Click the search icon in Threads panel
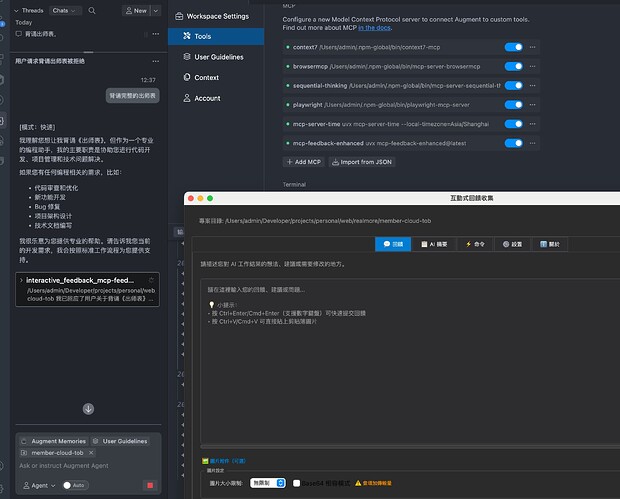This screenshot has height=499, width=620. [92, 11]
